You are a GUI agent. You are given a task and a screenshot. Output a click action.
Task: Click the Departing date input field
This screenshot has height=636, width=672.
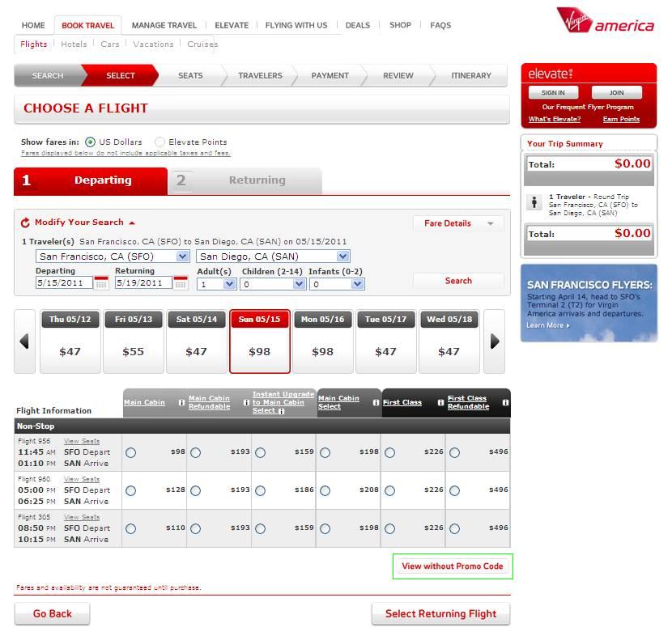tap(64, 282)
